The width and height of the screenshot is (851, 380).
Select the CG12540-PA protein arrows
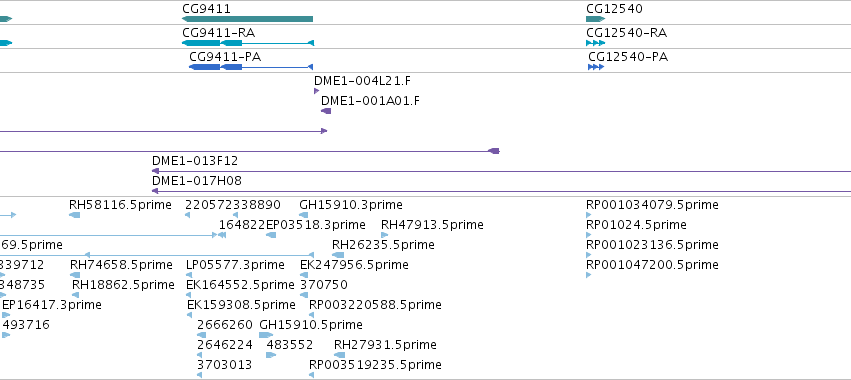pyautogui.click(x=596, y=67)
